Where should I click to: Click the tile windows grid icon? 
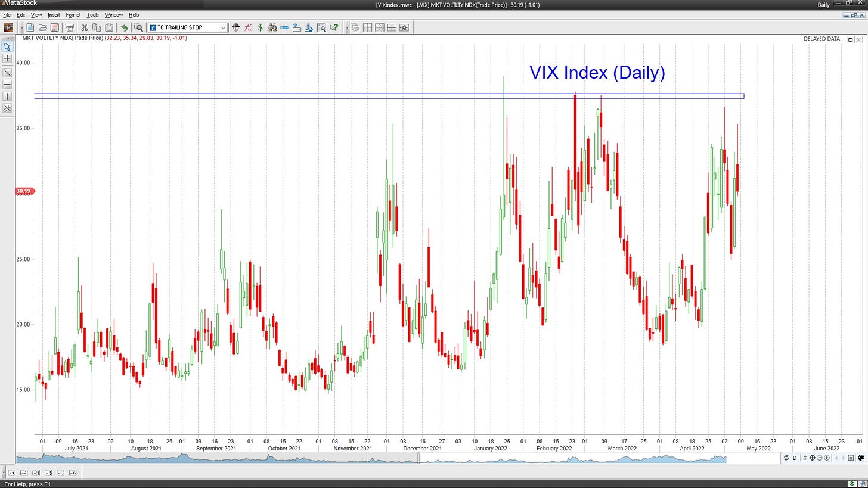coord(392,27)
